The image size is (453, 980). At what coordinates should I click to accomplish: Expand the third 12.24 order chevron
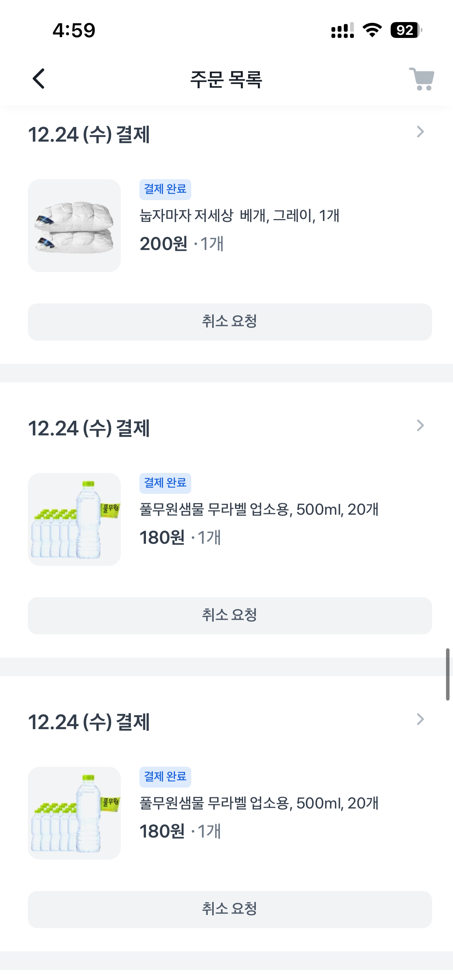420,720
